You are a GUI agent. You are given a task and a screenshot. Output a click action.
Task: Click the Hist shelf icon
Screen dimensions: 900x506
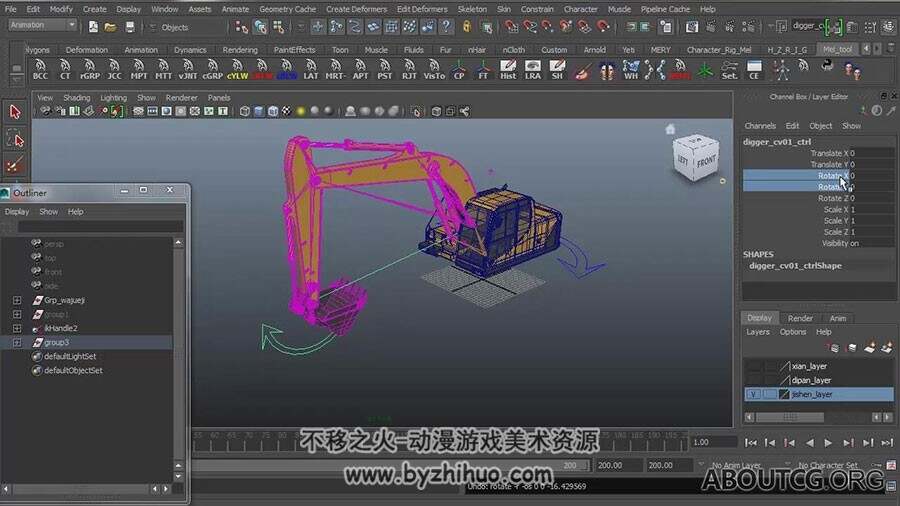point(508,69)
